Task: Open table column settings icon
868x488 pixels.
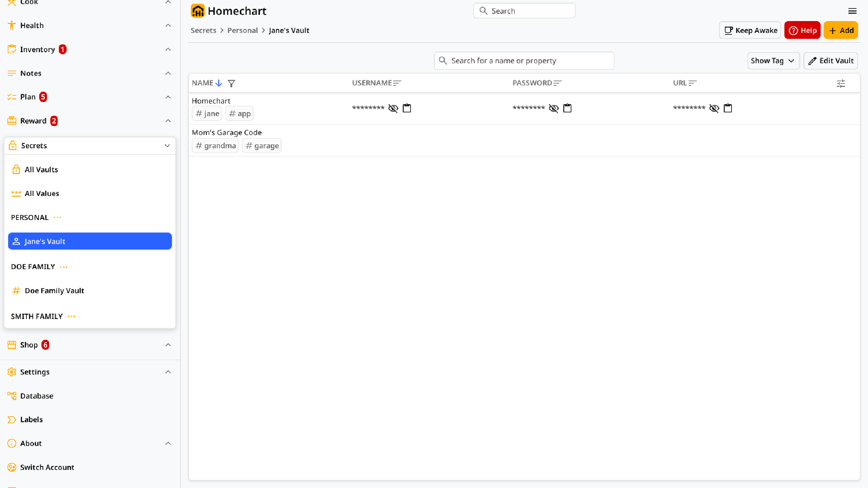Action: point(841,84)
